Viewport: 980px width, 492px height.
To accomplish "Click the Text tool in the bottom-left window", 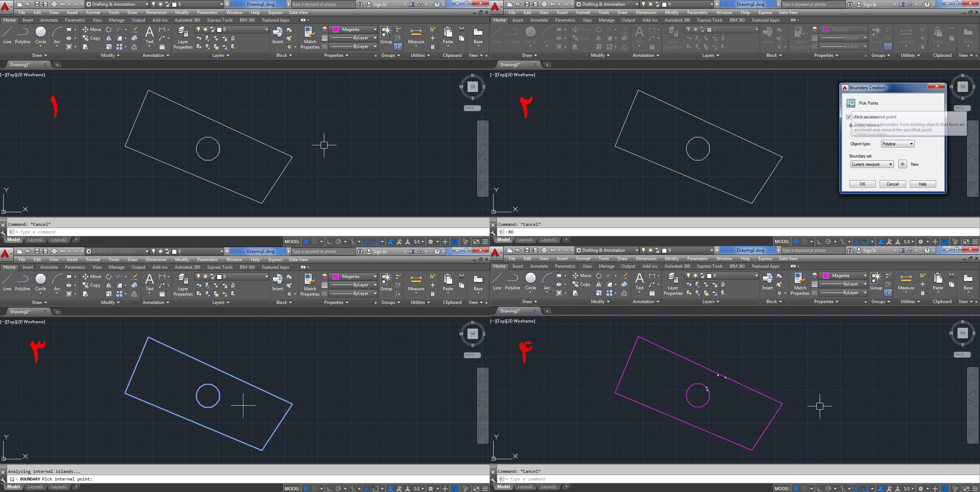I will pyautogui.click(x=150, y=282).
